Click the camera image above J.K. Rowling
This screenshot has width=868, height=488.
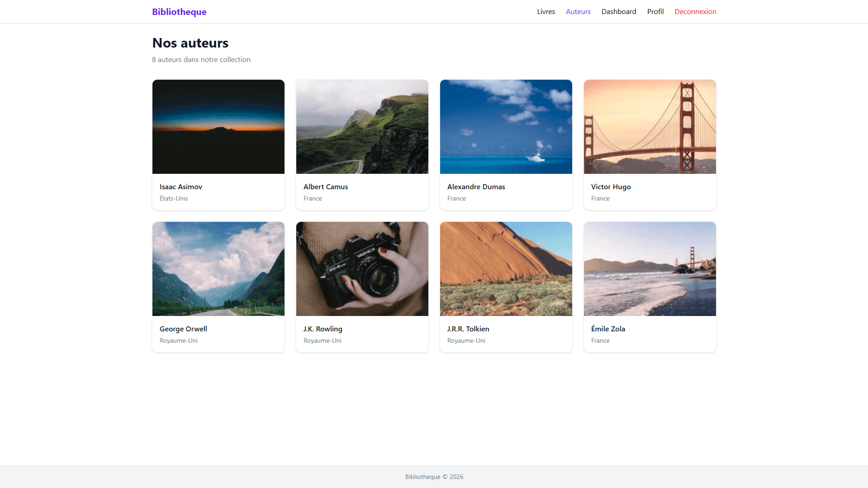tap(362, 268)
